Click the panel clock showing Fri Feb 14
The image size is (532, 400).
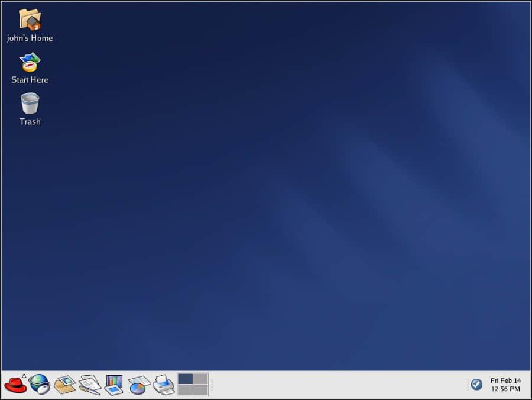[x=505, y=385]
